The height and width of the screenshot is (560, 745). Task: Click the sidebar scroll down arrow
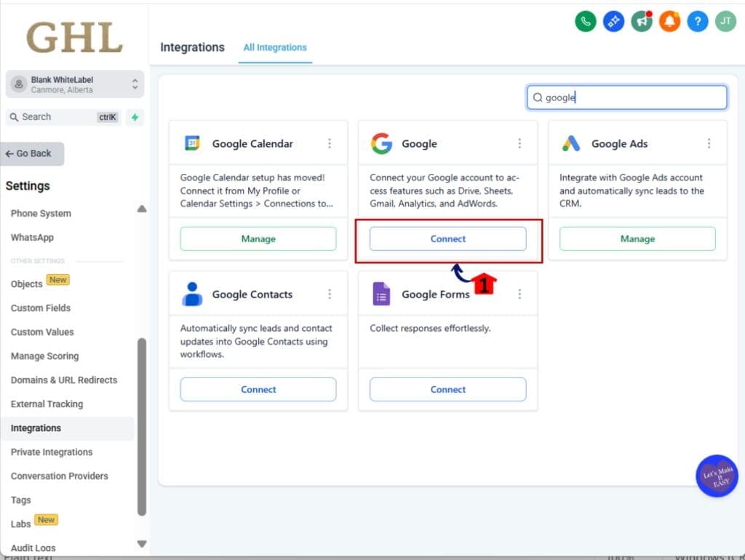click(142, 544)
